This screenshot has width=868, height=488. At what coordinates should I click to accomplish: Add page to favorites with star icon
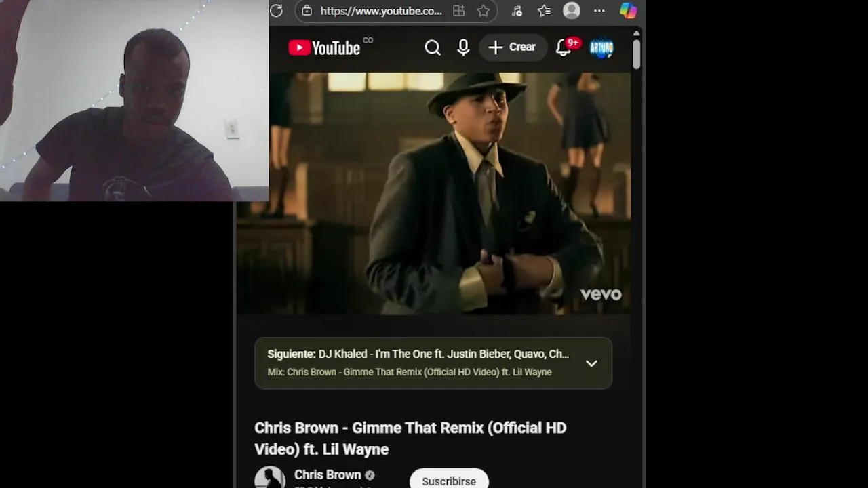(x=483, y=11)
